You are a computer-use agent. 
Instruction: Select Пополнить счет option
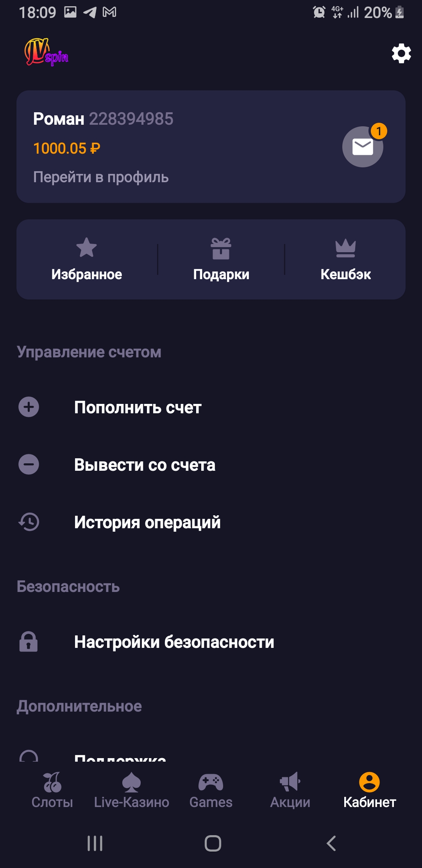click(138, 407)
